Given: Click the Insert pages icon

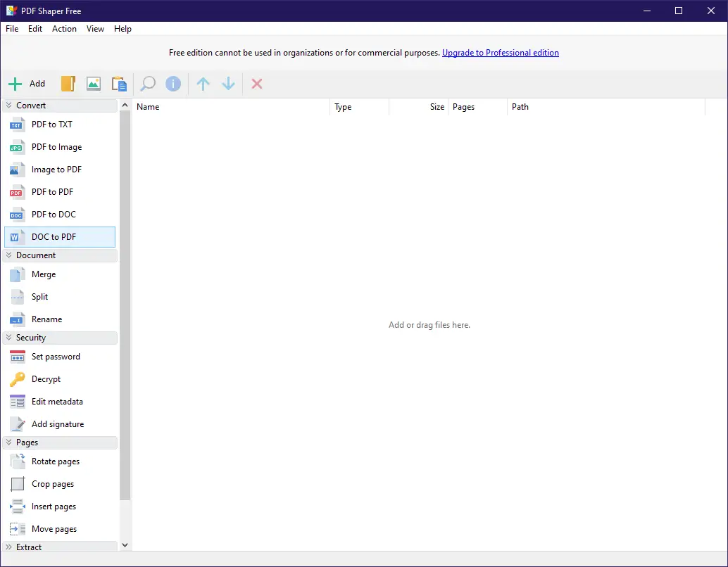Looking at the screenshot, I should point(17,507).
